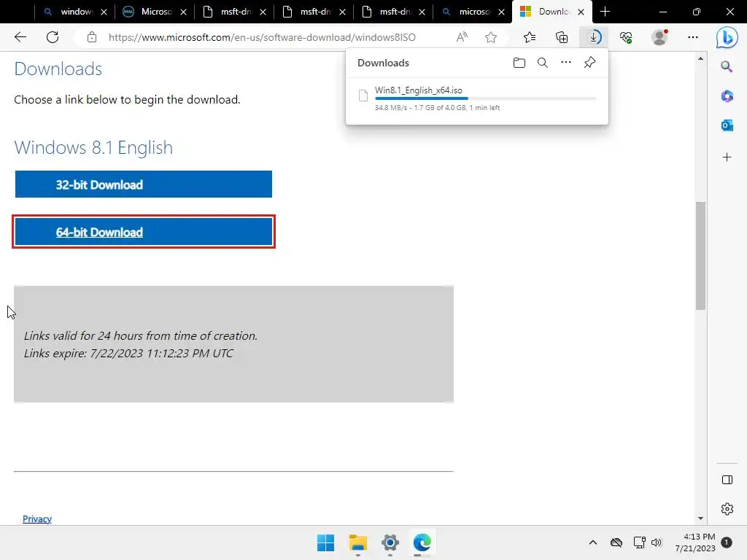Click the download speed status text
Image resolution: width=747 pixels, height=560 pixels.
pos(437,108)
